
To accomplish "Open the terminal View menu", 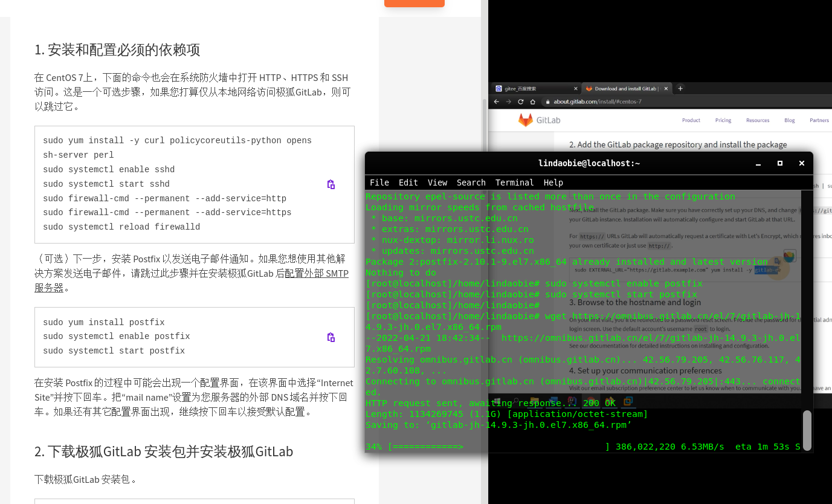I will click(437, 183).
